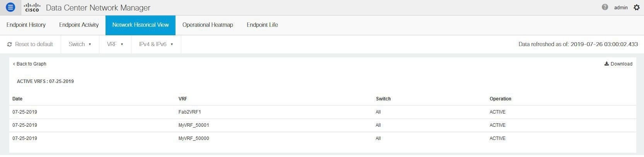Click the Download icon
Viewport: 644px width, 157px height.
tap(607, 64)
